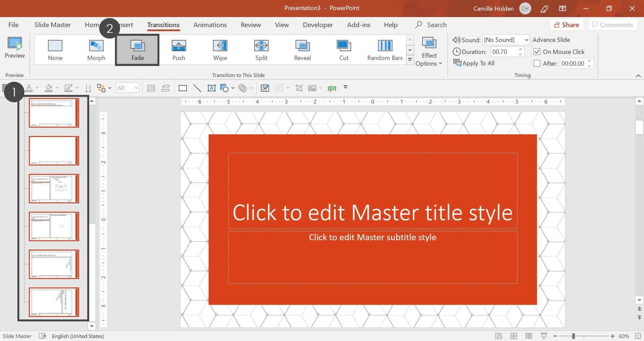Open the font size 60 dropdown
The height and width of the screenshot is (341, 644).
136,88
